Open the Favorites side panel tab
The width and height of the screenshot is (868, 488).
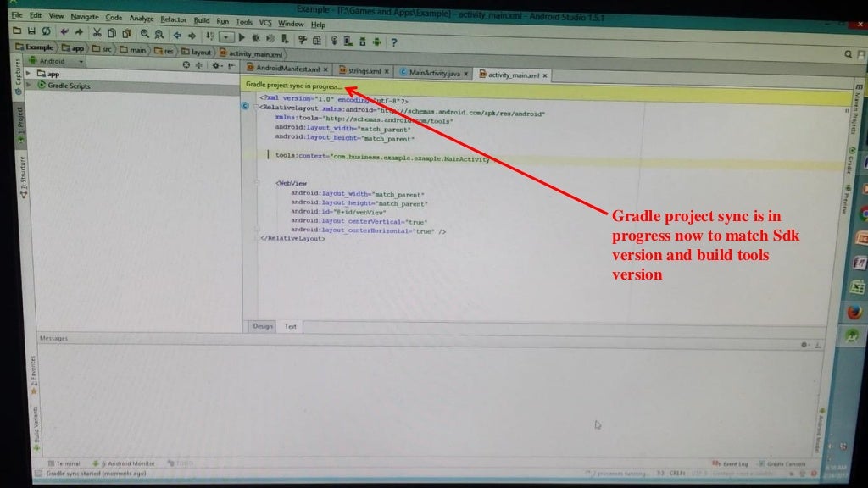coord(34,375)
